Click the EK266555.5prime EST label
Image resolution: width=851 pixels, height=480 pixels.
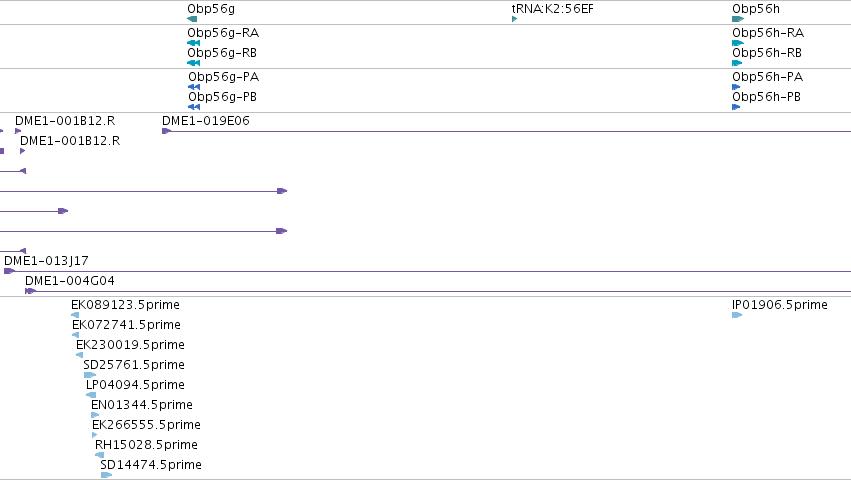tap(147, 425)
